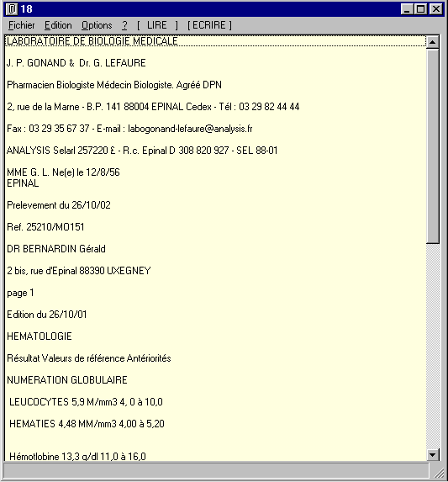The width and height of the screenshot is (448, 482).
Task: Open the Edition menu
Action: pyautogui.click(x=58, y=25)
